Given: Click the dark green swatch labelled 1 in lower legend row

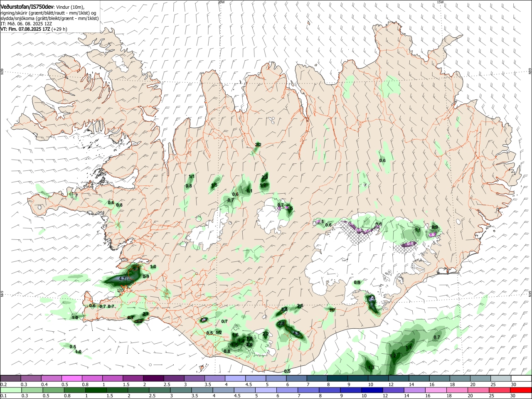Looking at the screenshot, I should point(95,390).
